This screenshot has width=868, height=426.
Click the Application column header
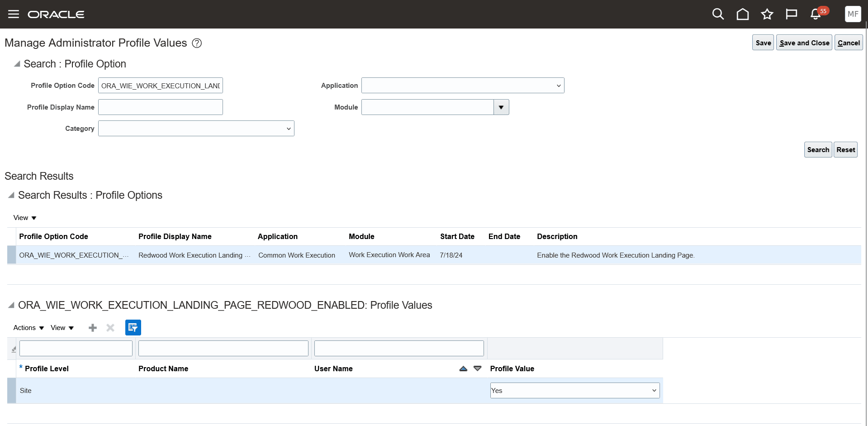point(278,236)
